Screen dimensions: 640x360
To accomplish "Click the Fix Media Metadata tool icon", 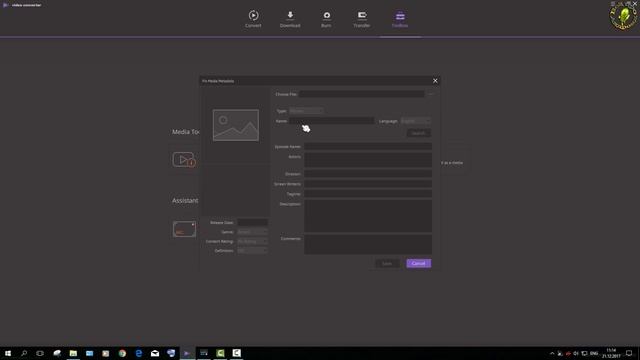I will pyautogui.click(x=184, y=160).
